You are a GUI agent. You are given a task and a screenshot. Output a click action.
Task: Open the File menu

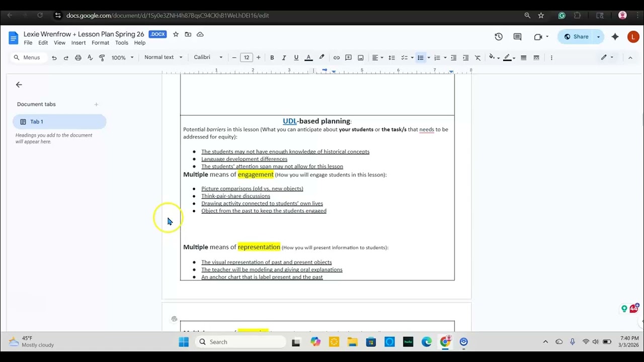(x=28, y=43)
